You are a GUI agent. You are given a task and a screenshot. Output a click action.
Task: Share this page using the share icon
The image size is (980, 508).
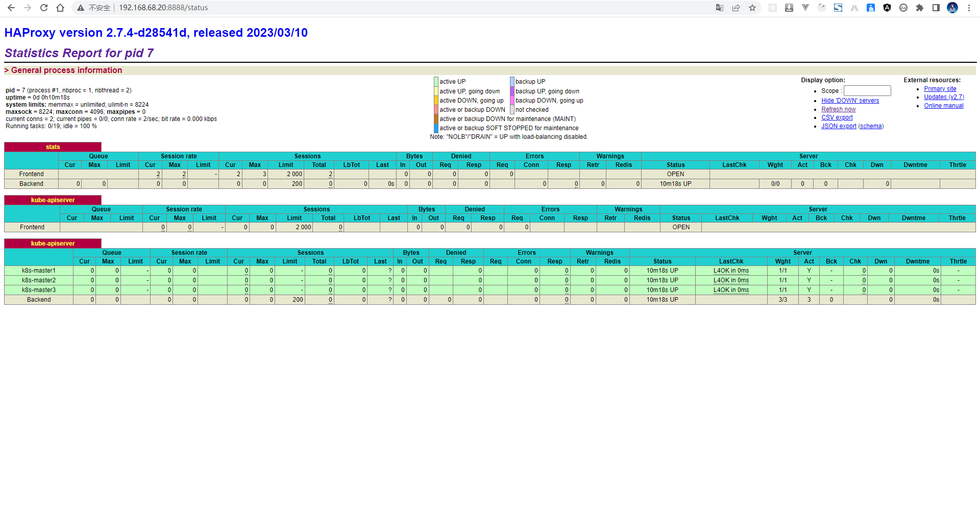coord(736,8)
